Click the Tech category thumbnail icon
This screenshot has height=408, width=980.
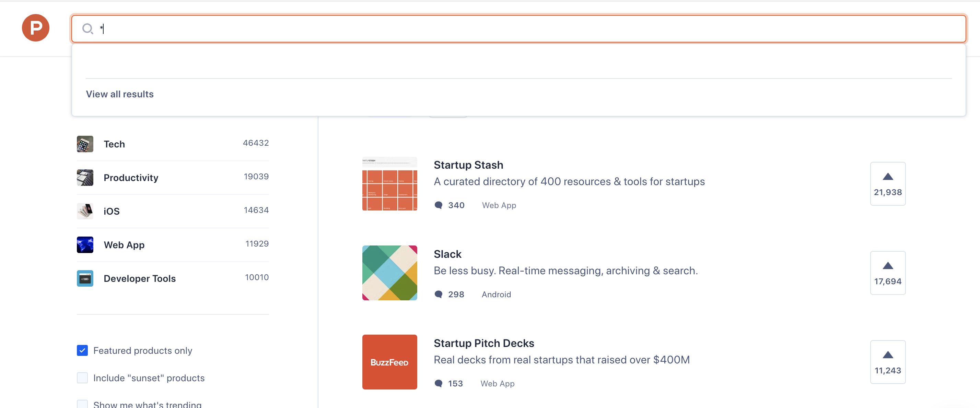[85, 144]
